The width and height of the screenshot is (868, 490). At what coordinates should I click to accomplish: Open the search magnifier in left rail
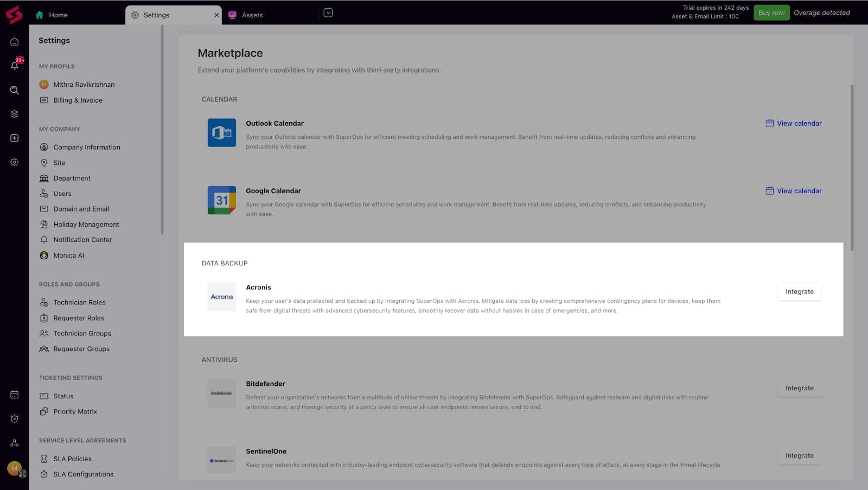[x=15, y=90]
